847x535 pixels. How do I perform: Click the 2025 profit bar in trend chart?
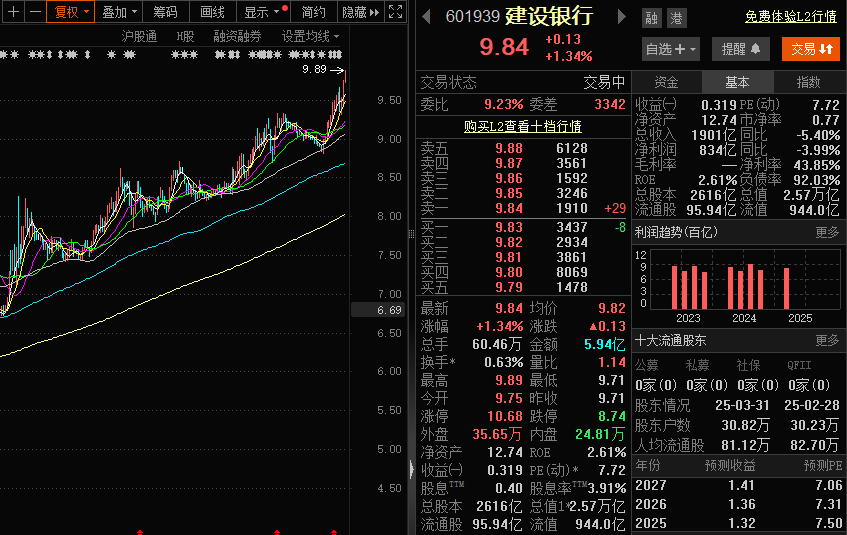786,289
